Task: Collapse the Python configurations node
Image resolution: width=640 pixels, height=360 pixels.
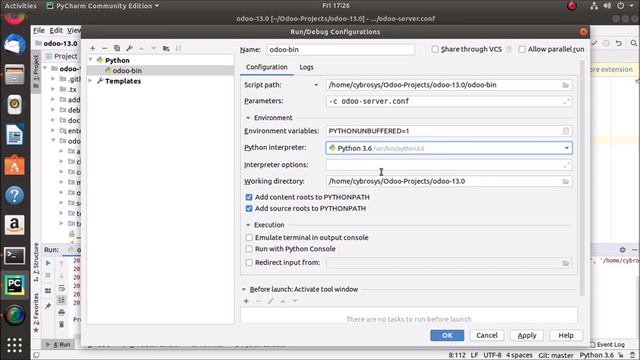Action: (91, 60)
